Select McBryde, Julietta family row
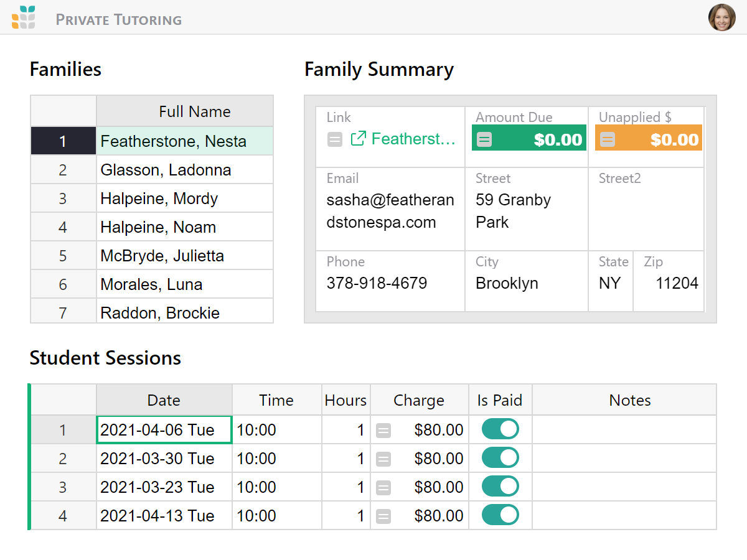747x560 pixels. (162, 256)
